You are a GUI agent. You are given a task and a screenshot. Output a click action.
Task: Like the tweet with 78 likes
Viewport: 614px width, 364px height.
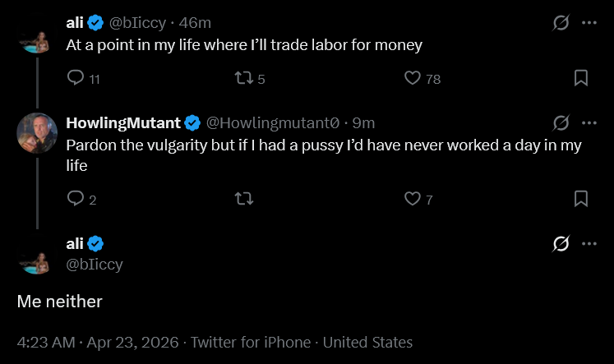[x=413, y=78]
